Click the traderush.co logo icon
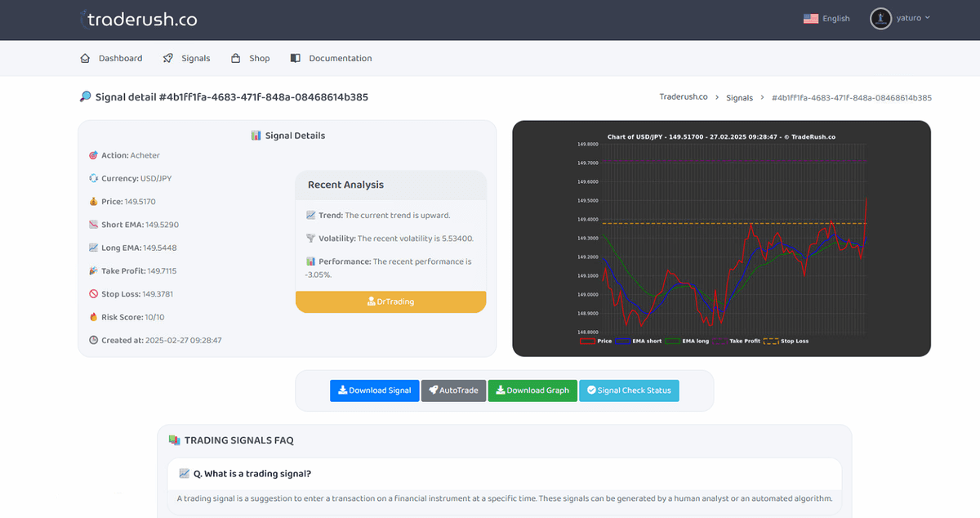The width and height of the screenshot is (980, 518). pyautogui.click(x=82, y=18)
